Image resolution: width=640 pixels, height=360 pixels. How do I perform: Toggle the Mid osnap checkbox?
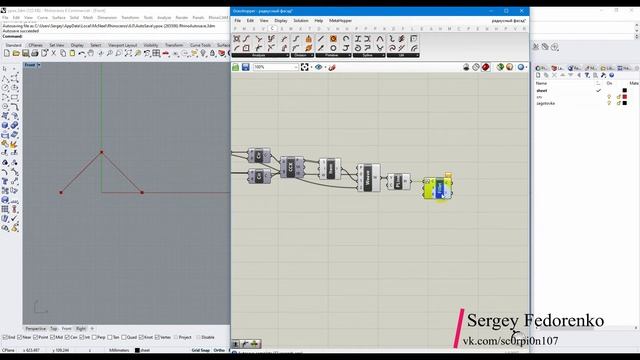coord(52,338)
